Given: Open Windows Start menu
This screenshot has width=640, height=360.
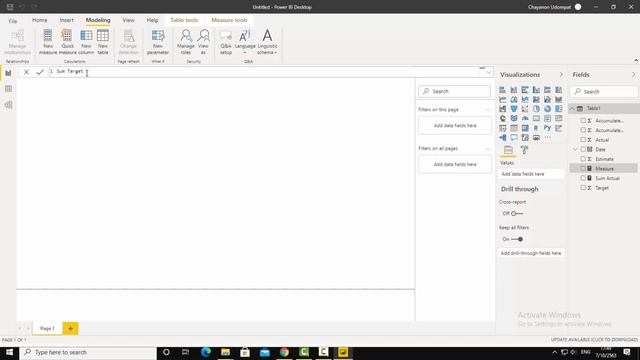Looking at the screenshot, I should coord(9,352).
